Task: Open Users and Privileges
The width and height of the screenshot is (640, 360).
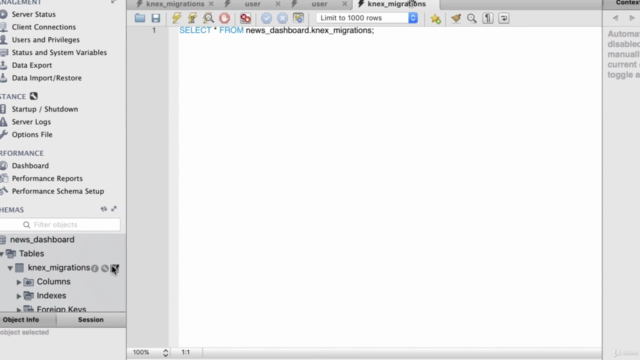Action: pos(46,40)
